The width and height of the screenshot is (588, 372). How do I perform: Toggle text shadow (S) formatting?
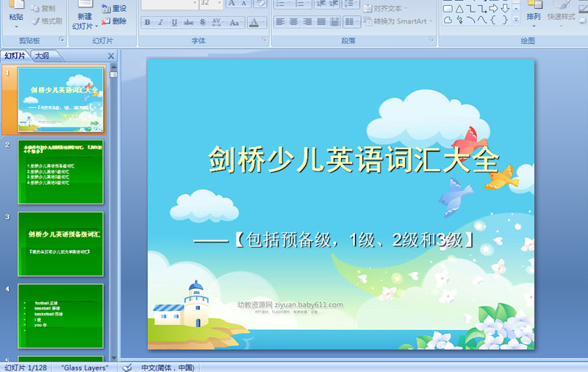click(203, 23)
